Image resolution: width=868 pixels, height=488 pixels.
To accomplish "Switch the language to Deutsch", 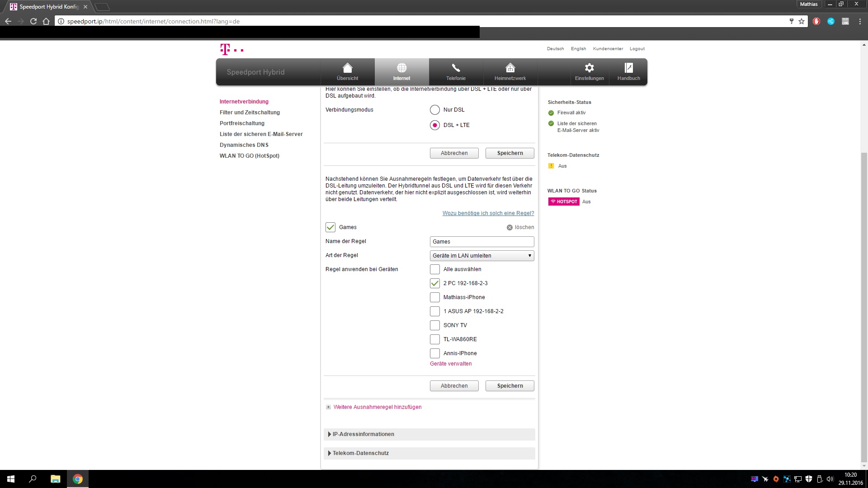I will [x=555, y=49].
